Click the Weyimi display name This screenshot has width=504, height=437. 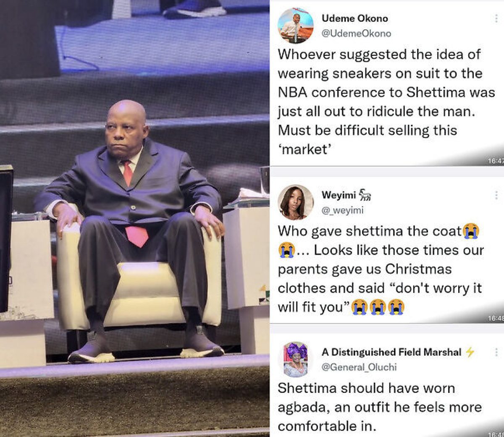[x=339, y=195]
